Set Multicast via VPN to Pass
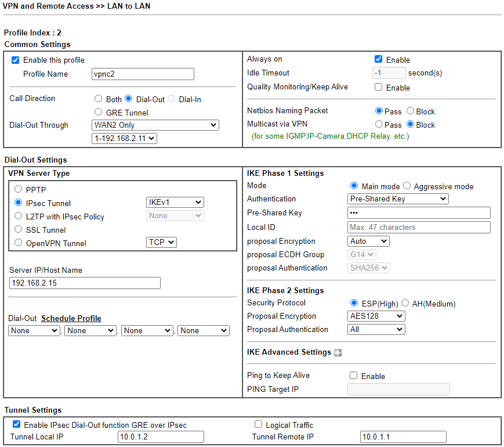Screen dimensions: 504x447 tap(379, 124)
